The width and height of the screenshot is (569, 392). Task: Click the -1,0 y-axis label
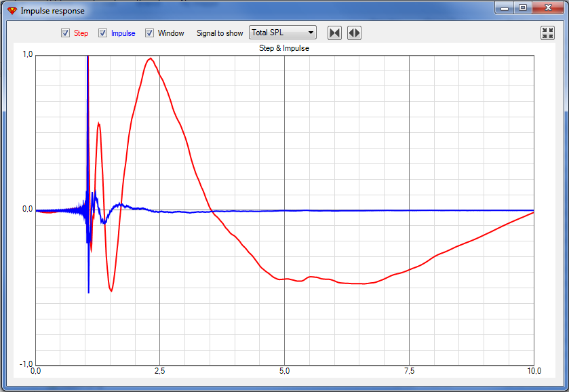[26, 364]
